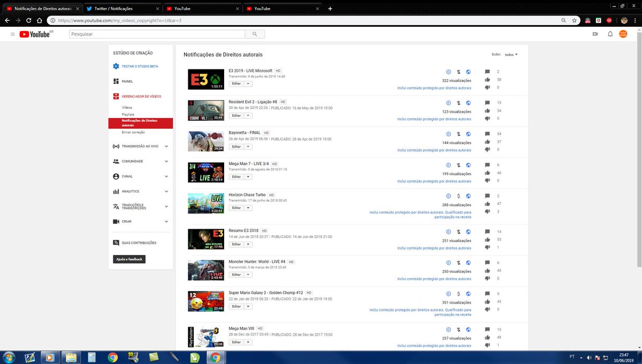This screenshot has height=364, width=642.
Task: Click the public globe icon for Bayonetta - FINAL
Action: [468, 134]
